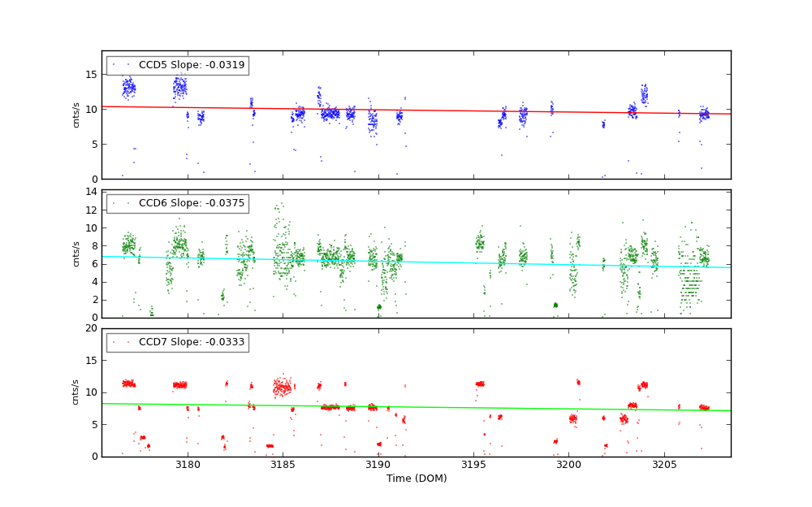Click the 3205 tick label on time axis

[x=663, y=465]
